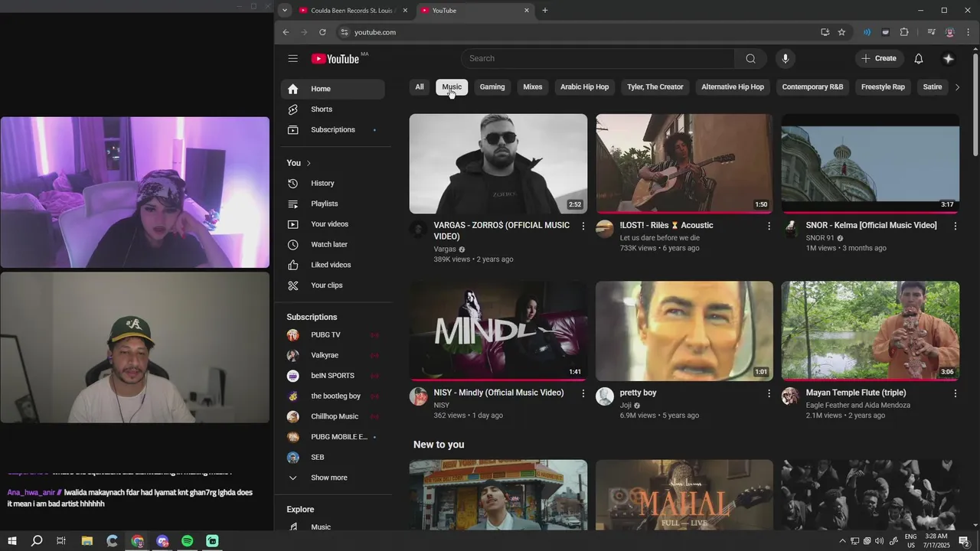Viewport: 980px width, 551px height.
Task: Select the Arabic Hip Hop chip
Action: [585, 87]
